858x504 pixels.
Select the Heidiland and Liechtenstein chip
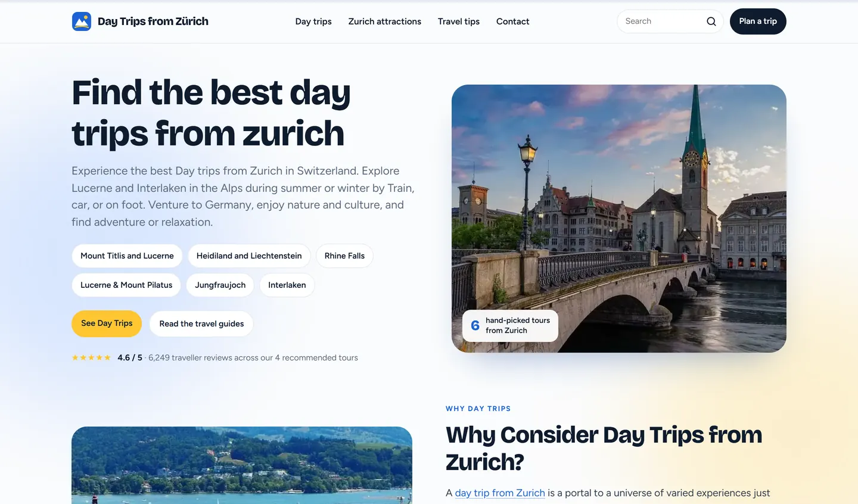249,256
